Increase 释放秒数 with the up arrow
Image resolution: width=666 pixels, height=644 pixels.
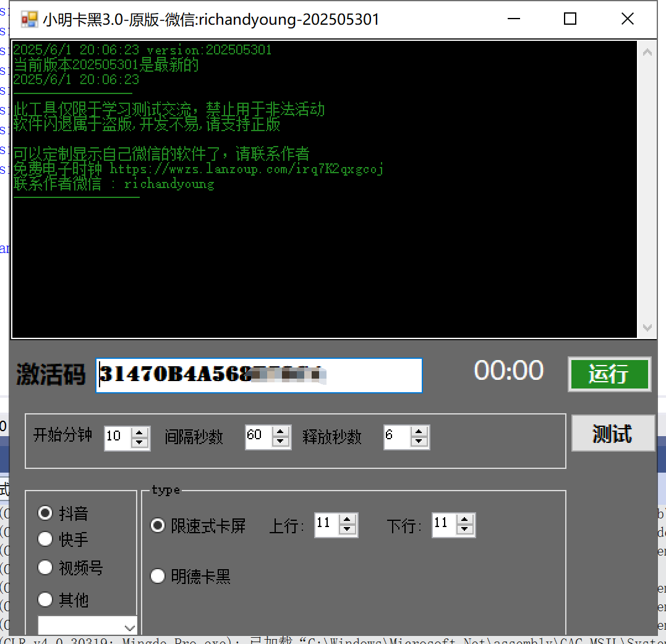click(419, 432)
